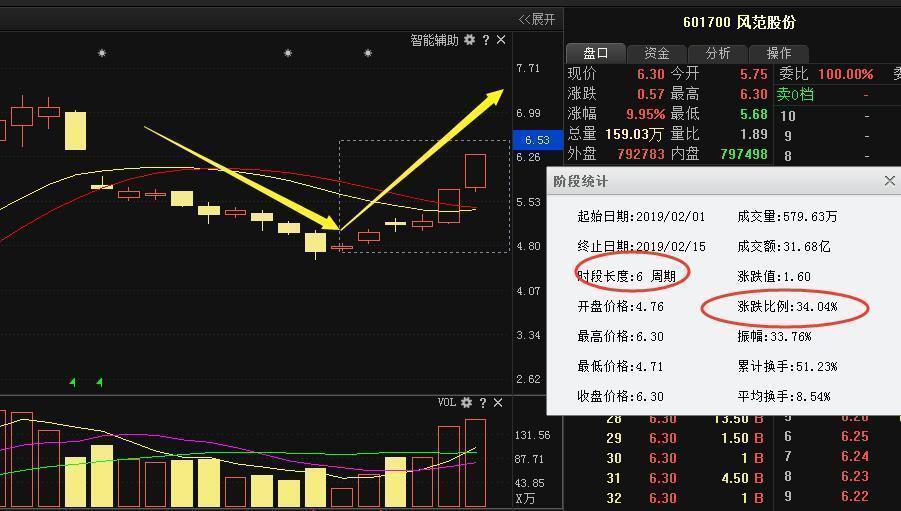
Task: Click the 卖0档 order book label
Action: pos(795,94)
